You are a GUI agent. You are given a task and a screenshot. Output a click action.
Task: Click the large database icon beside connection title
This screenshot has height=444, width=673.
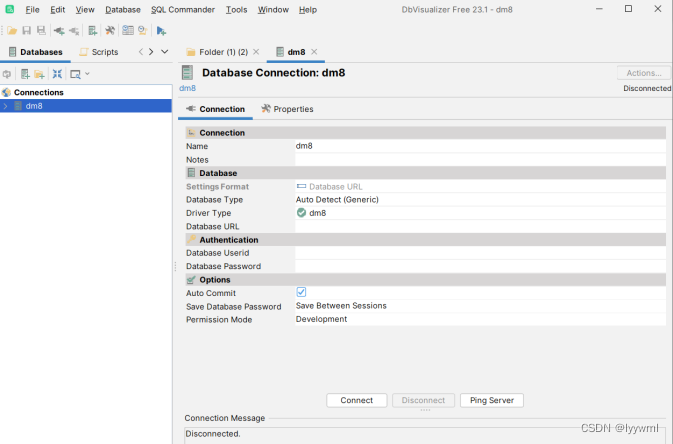pos(188,73)
